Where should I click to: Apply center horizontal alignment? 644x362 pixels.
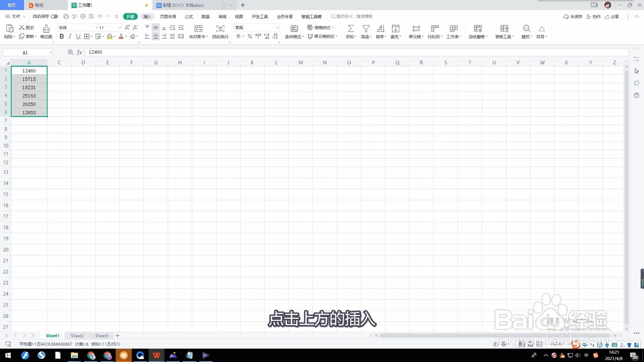click(155, 36)
